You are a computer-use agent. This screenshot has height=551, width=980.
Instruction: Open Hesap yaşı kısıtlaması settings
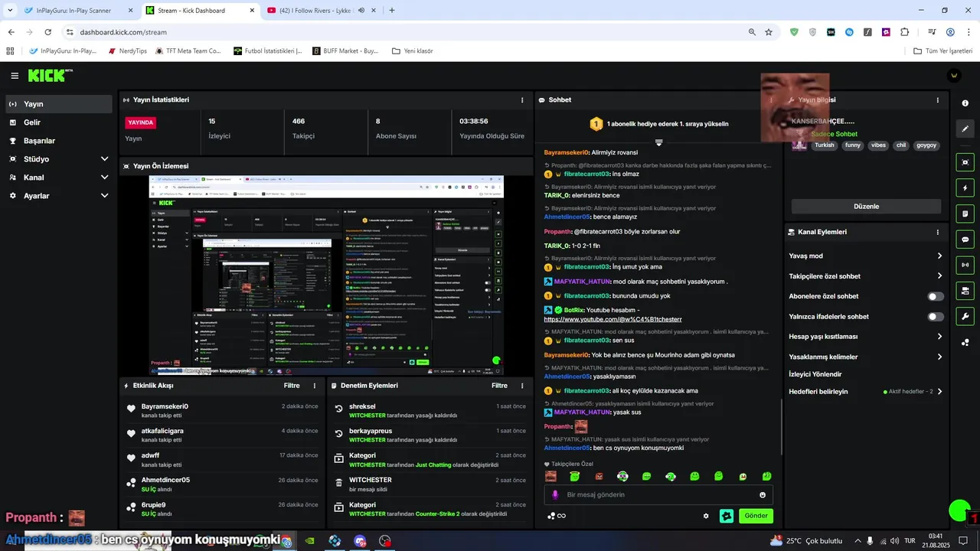[x=866, y=337]
